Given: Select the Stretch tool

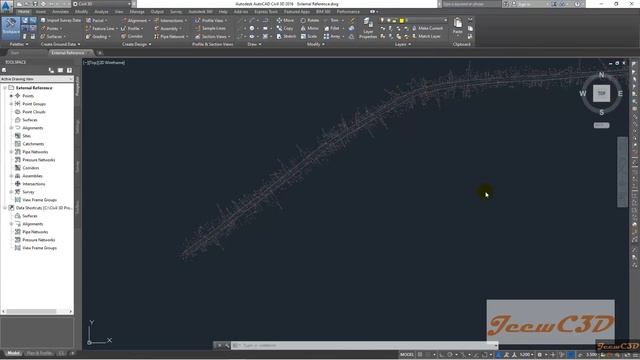Looking at the screenshot, I should point(286,36).
